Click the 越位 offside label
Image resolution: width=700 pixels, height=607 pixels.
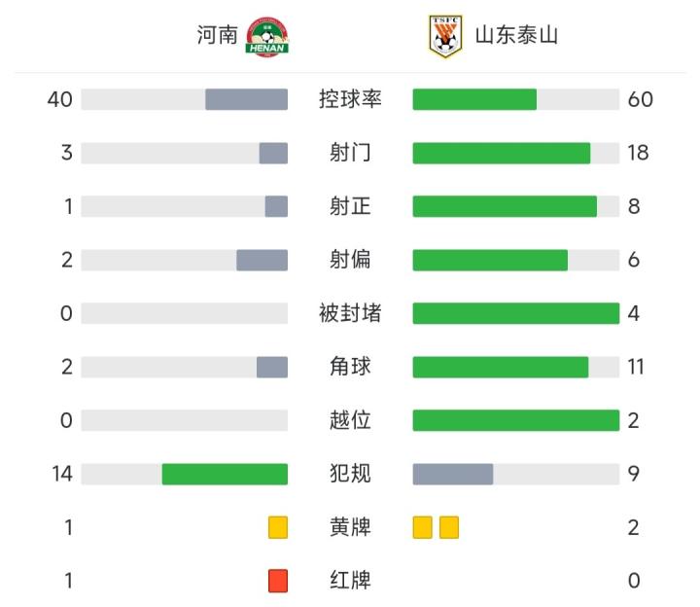coord(350,420)
